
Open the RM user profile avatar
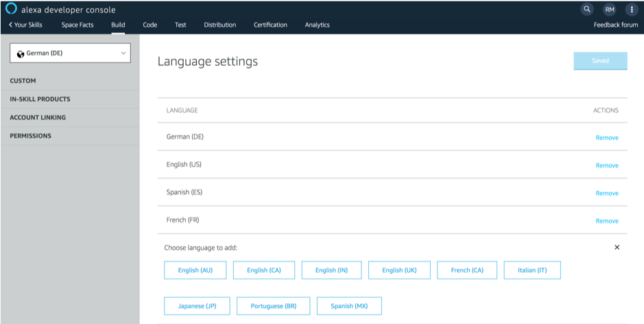coord(609,9)
